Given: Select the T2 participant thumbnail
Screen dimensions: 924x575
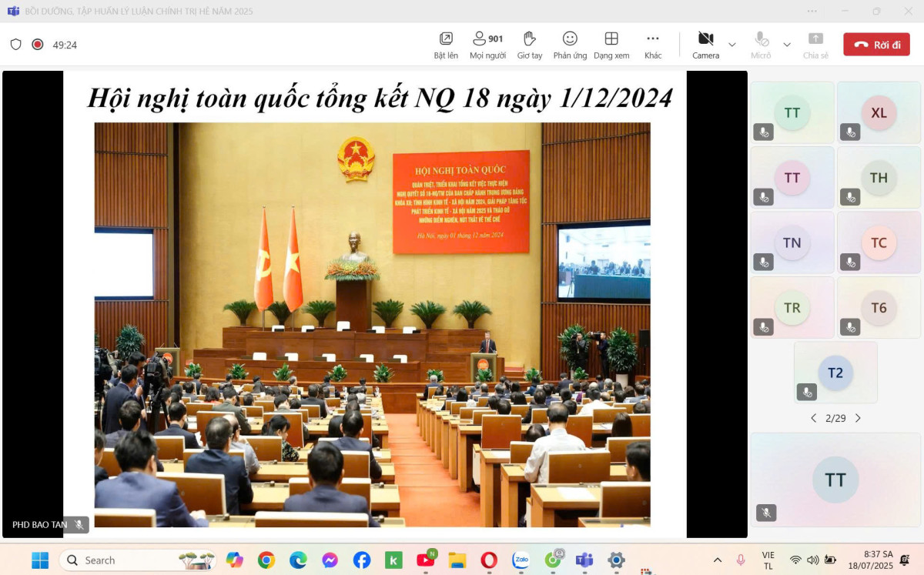Looking at the screenshot, I should [x=835, y=373].
